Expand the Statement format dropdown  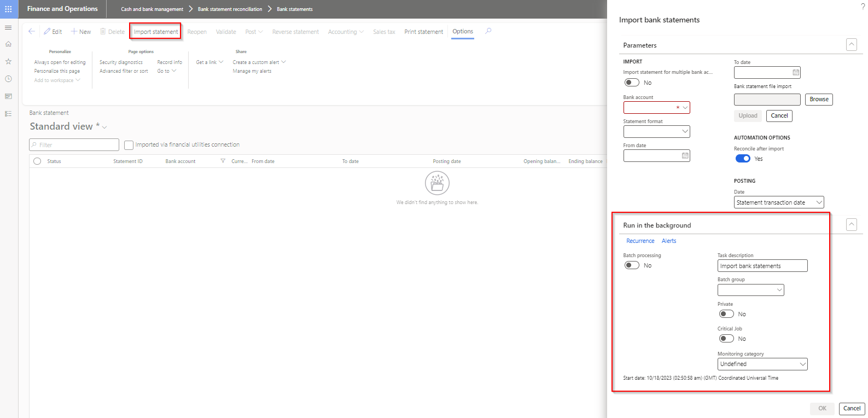pyautogui.click(x=685, y=131)
